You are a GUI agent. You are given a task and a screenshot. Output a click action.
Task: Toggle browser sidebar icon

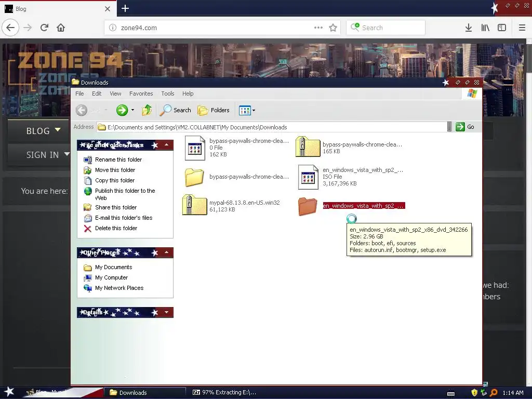point(502,28)
